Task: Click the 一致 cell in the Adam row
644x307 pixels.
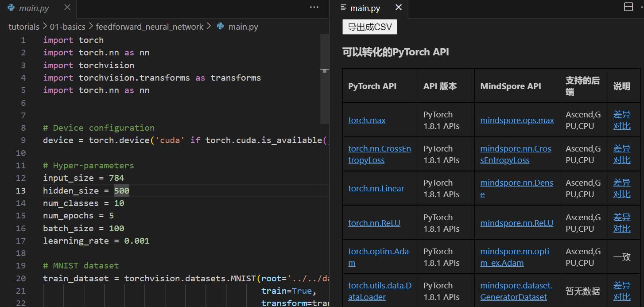Action: 622,257
